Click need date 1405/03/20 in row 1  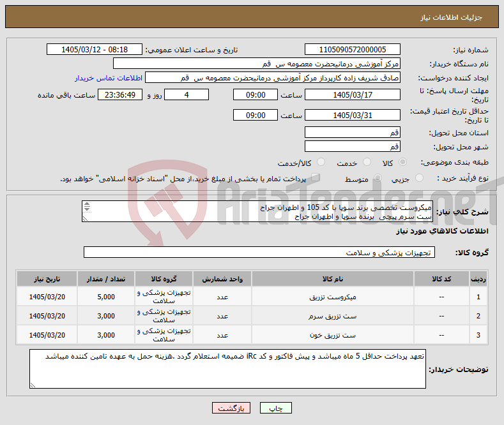pos(47,297)
